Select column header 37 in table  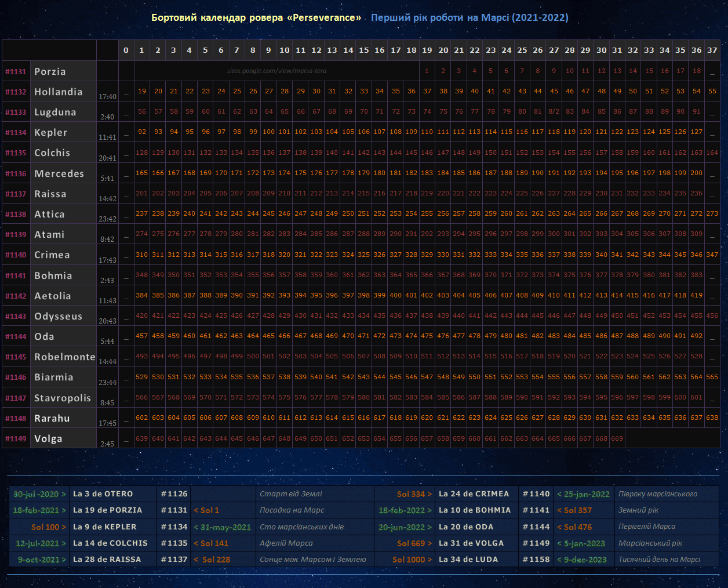click(x=712, y=50)
